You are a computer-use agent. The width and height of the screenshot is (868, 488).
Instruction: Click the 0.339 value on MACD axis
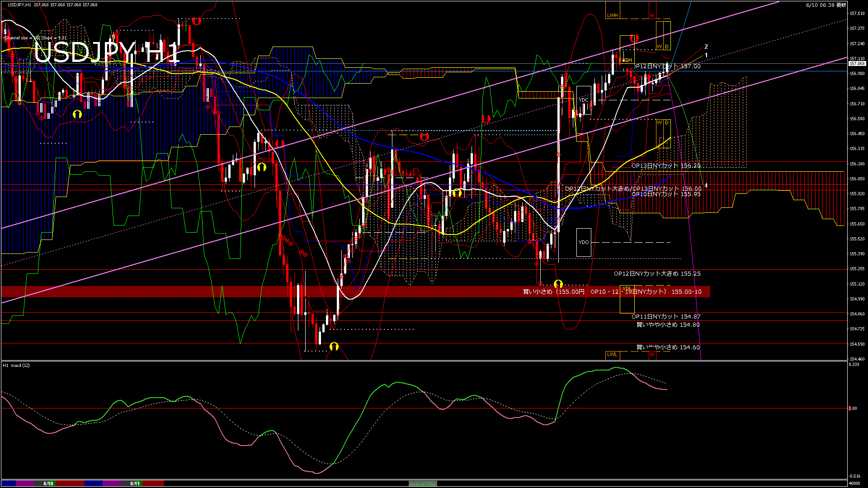(854, 364)
